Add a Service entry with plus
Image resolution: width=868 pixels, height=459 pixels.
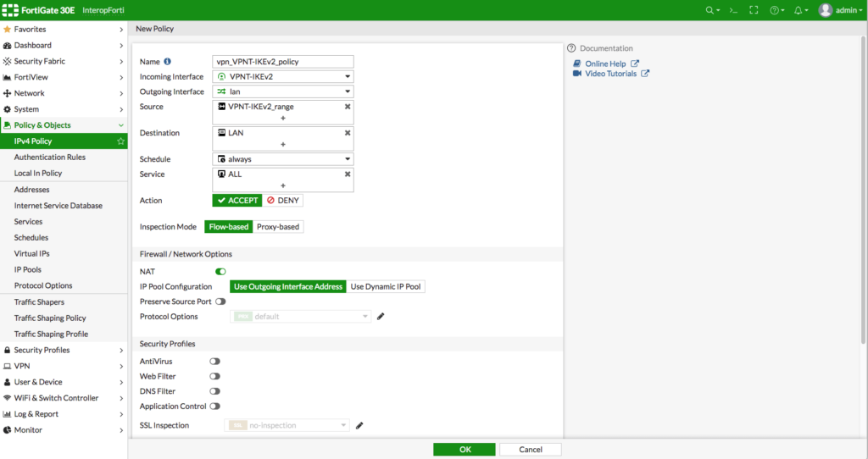click(283, 185)
